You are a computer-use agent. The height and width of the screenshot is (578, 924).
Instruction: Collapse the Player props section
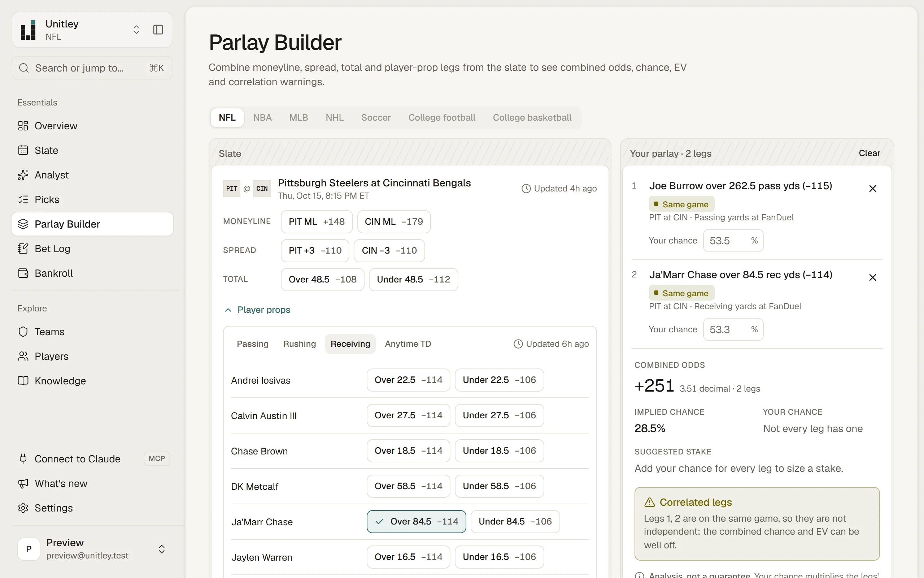point(257,310)
